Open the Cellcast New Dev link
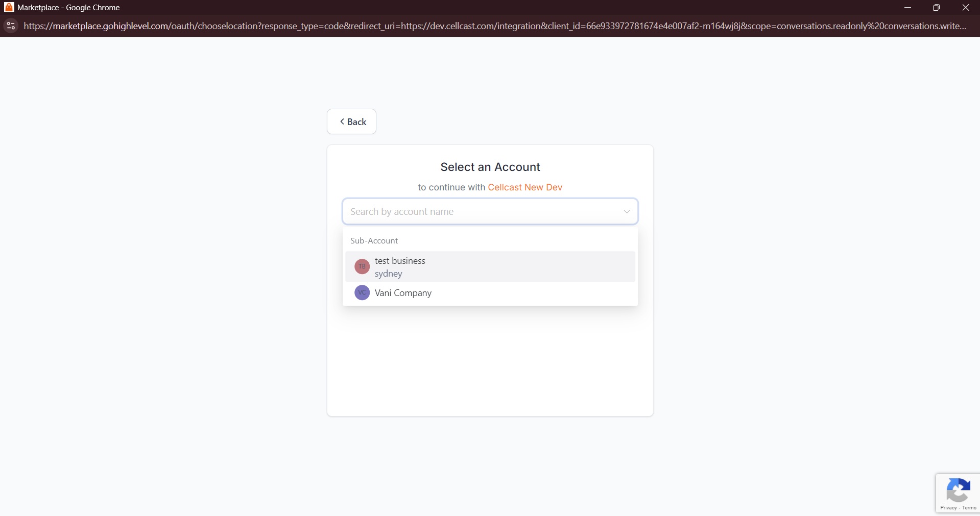 pyautogui.click(x=525, y=187)
